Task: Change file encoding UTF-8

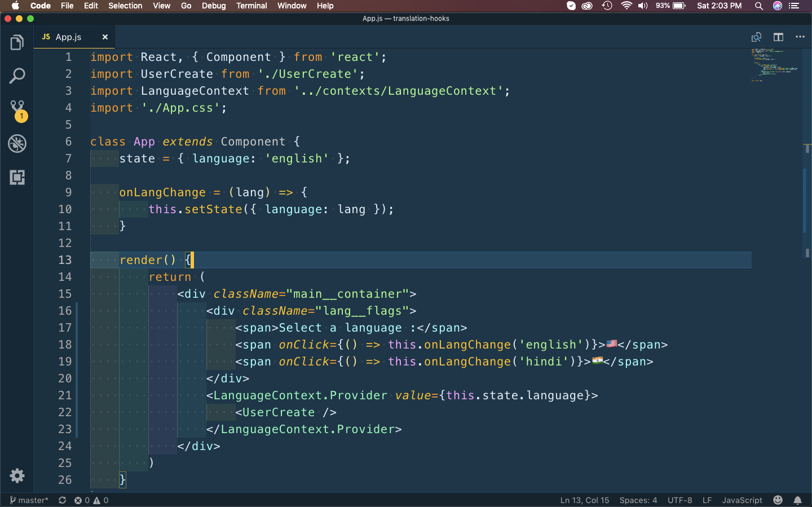Action: point(679,500)
